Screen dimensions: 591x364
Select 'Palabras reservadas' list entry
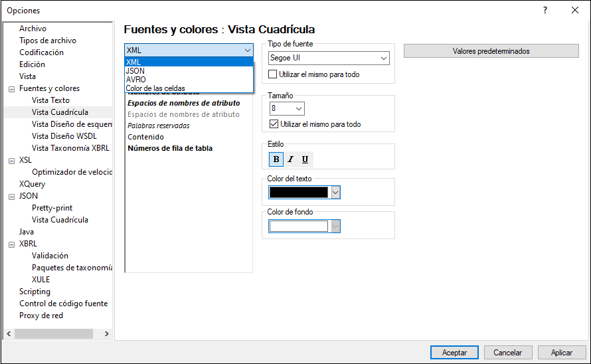(x=158, y=126)
